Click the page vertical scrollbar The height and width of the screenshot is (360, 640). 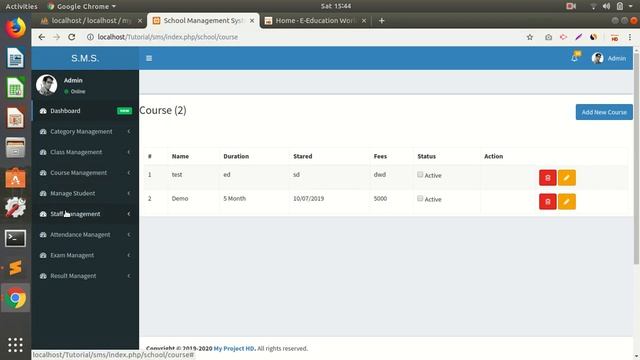[x=636, y=158]
